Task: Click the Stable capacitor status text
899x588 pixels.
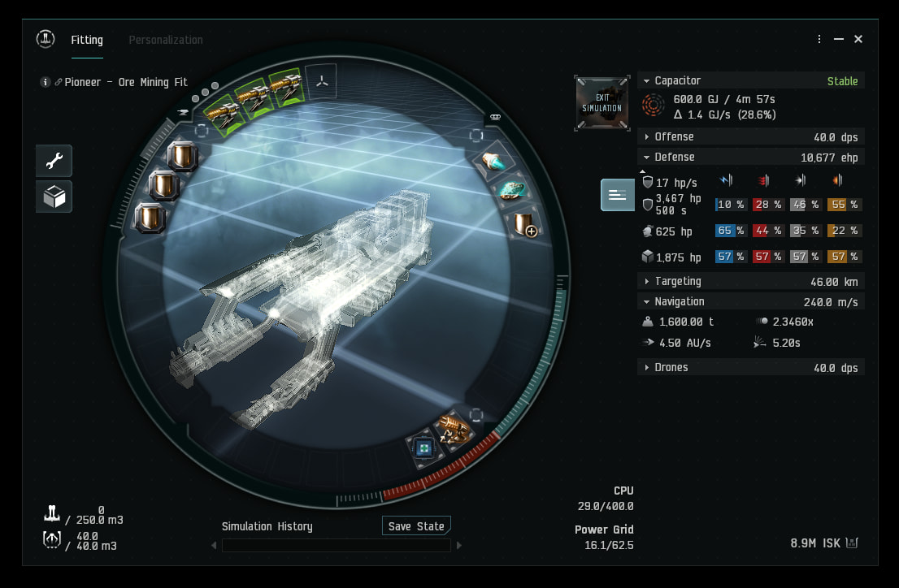Action: 842,81
